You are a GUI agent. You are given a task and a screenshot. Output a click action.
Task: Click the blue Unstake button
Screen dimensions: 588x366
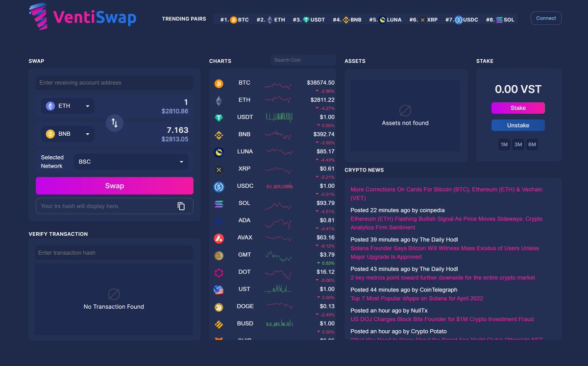coord(518,125)
